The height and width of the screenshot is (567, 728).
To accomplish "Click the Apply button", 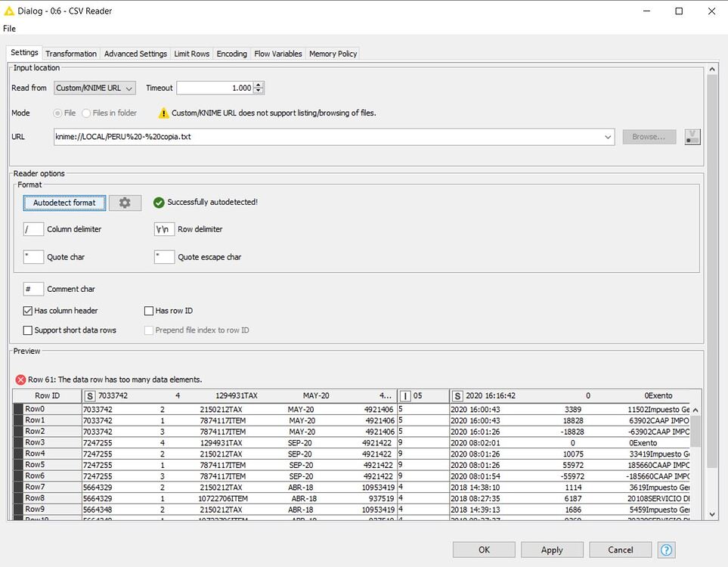I will (552, 550).
